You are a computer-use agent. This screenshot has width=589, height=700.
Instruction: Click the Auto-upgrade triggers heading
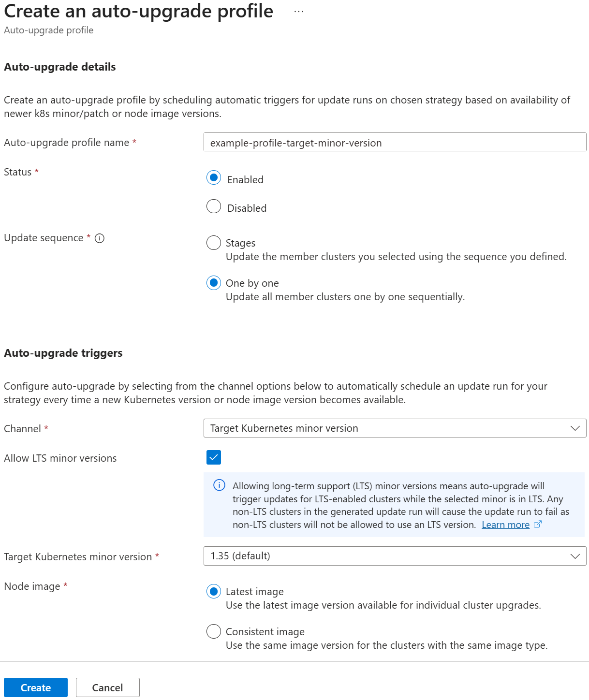click(63, 353)
